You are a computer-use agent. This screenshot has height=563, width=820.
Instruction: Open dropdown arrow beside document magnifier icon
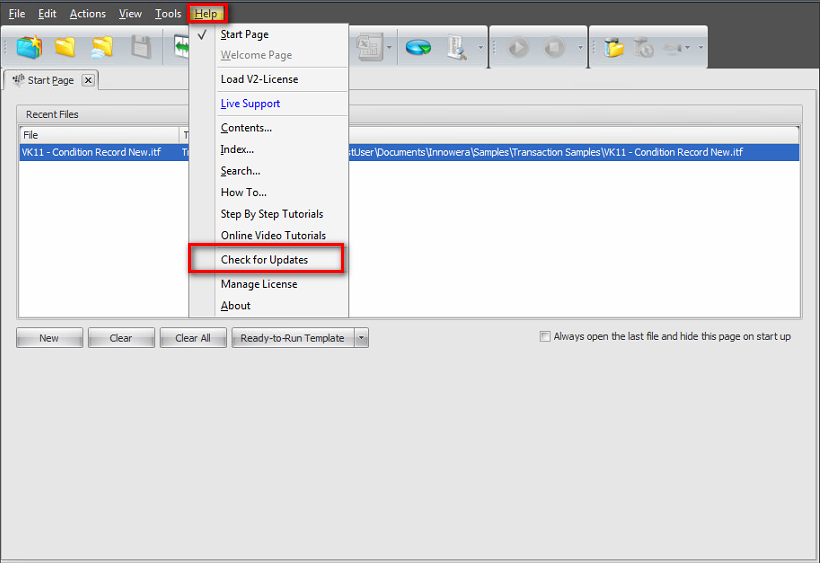480,47
